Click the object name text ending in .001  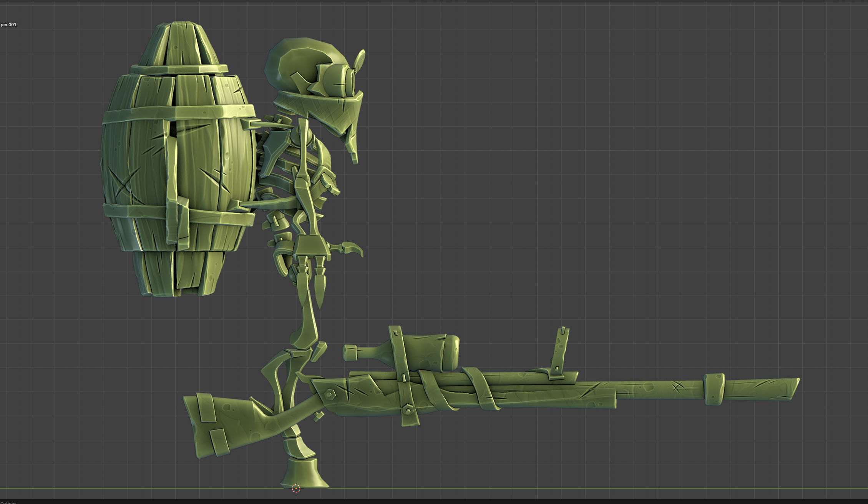click(x=8, y=25)
